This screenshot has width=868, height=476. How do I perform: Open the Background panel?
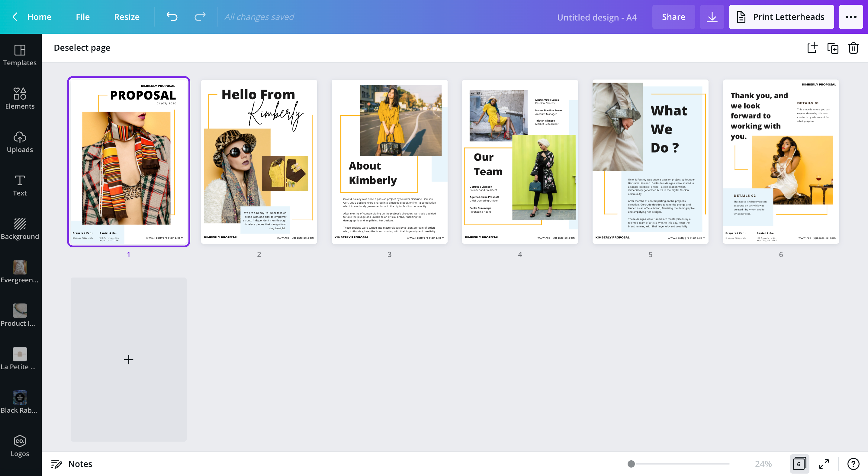point(20,229)
